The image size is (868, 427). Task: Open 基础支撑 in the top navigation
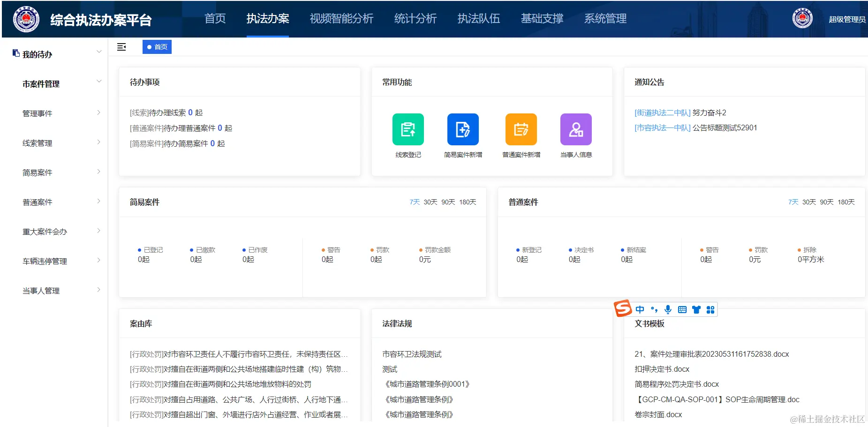[542, 19]
